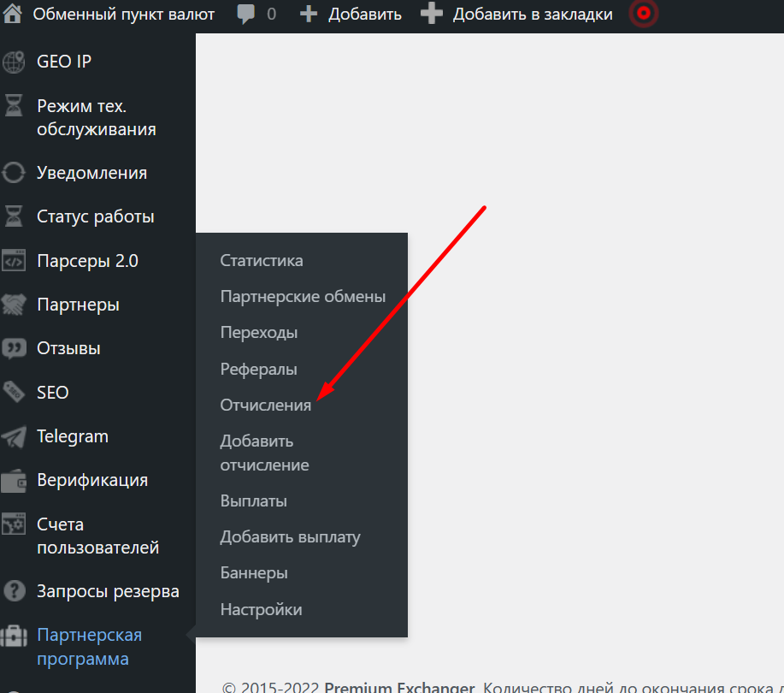Choose Добавить выплату in submenu
This screenshot has width=784, height=693.
click(x=290, y=537)
